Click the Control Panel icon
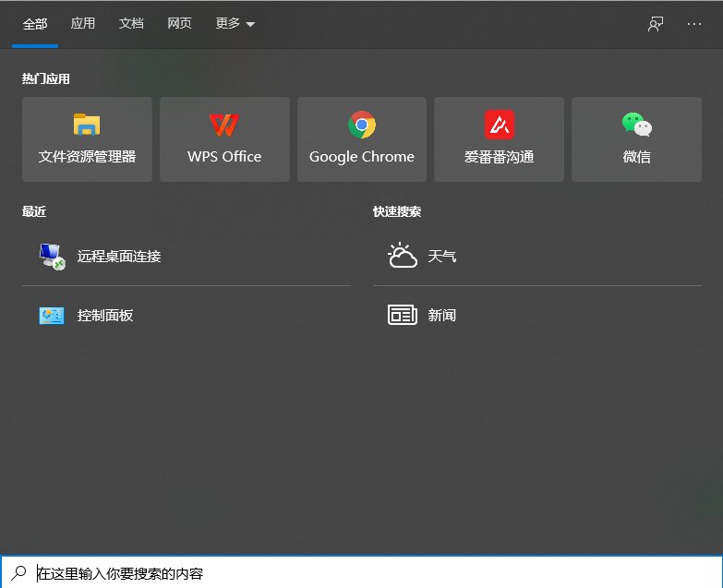The image size is (723, 588). 52,316
